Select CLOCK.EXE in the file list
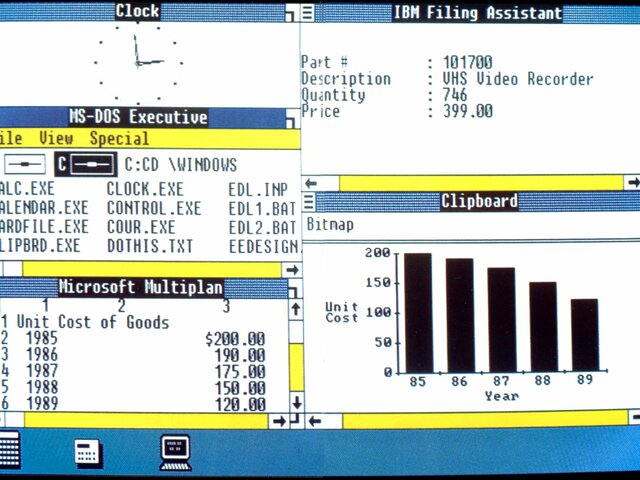640x480 pixels. coord(145,189)
